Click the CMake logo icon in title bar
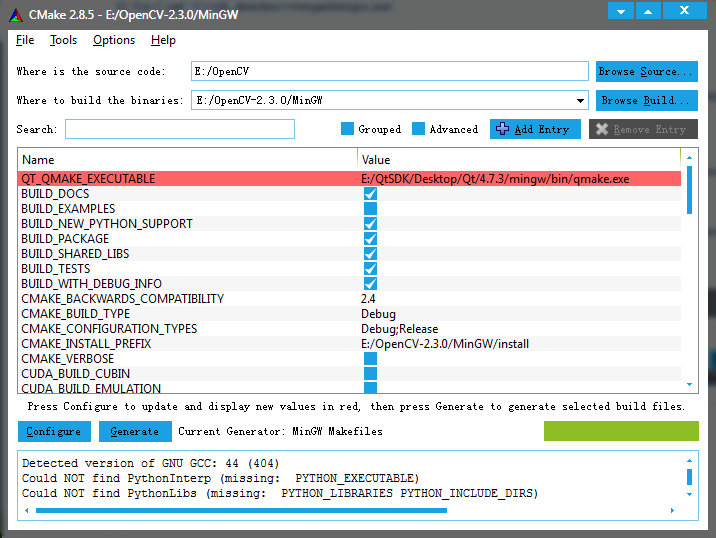This screenshot has height=538, width=716. tap(16, 15)
